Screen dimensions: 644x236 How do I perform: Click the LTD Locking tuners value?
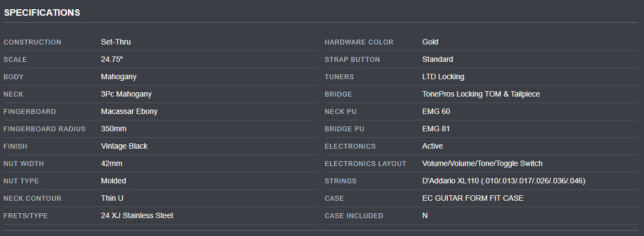pyautogui.click(x=443, y=76)
